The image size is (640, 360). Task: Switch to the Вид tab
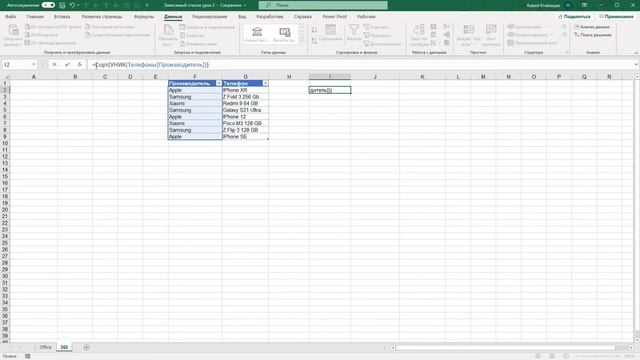[x=242, y=17]
